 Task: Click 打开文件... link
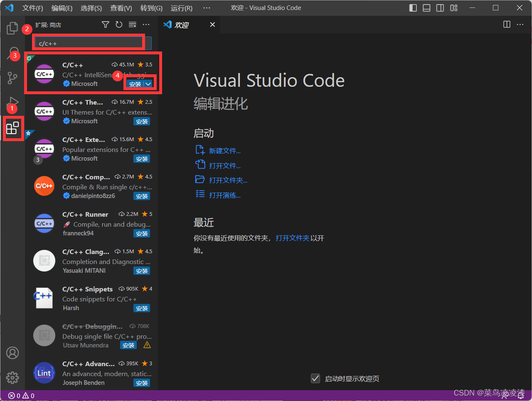(x=225, y=166)
